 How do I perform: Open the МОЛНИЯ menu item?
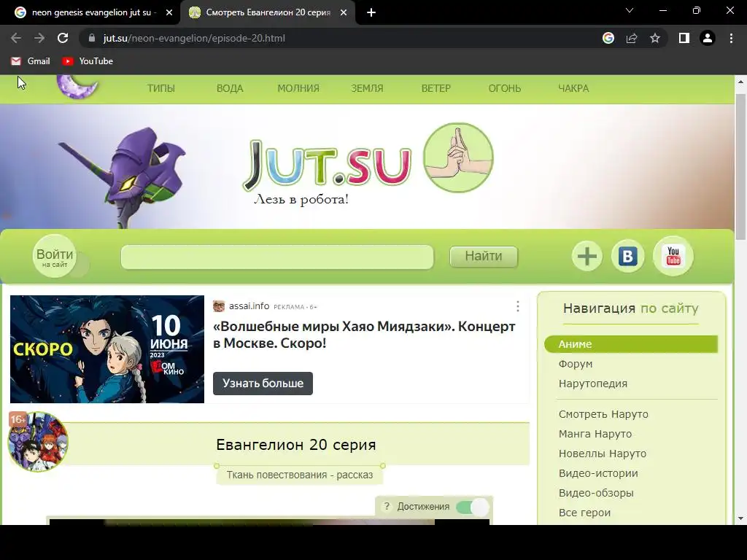pos(298,88)
